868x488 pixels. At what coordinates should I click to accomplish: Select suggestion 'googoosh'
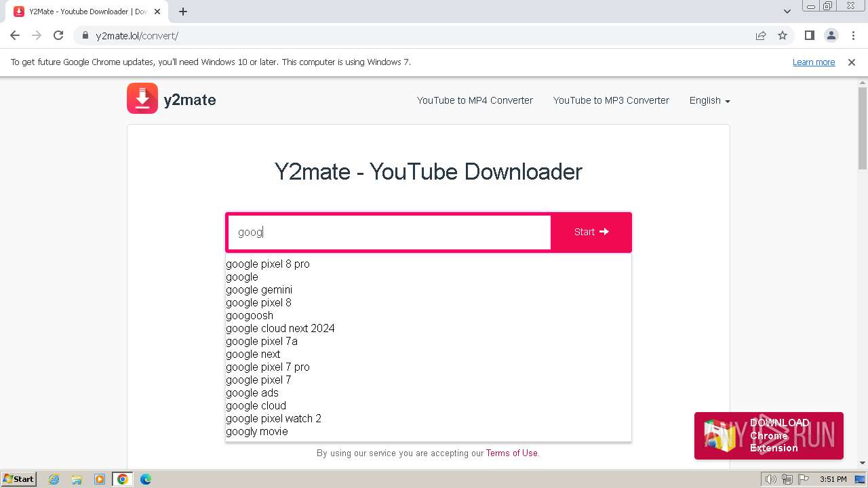[x=250, y=315]
